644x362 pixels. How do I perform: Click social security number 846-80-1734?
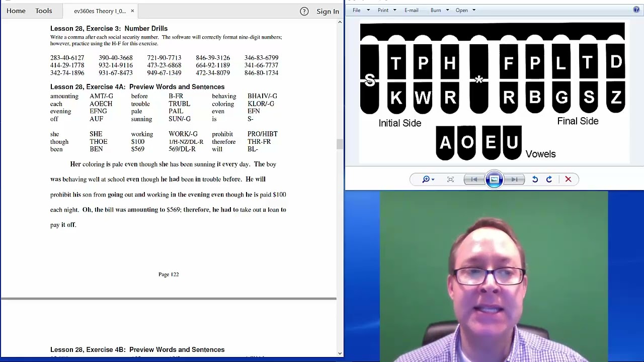(261, 73)
